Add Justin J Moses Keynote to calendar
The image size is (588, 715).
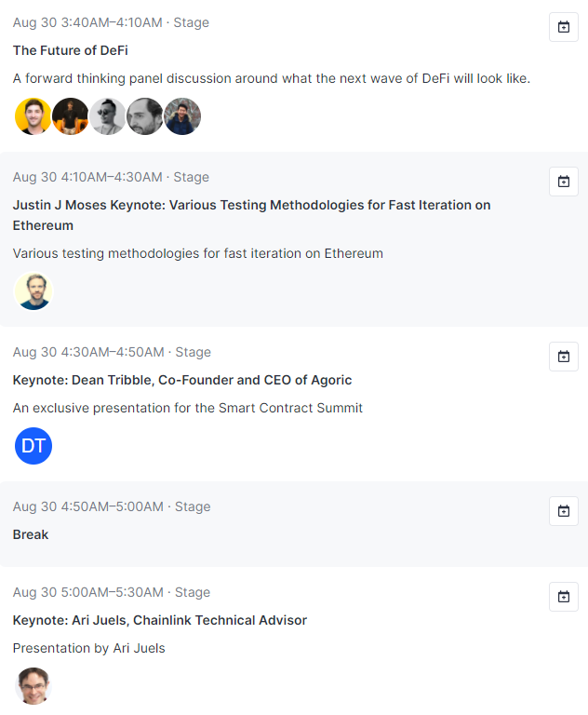563,182
